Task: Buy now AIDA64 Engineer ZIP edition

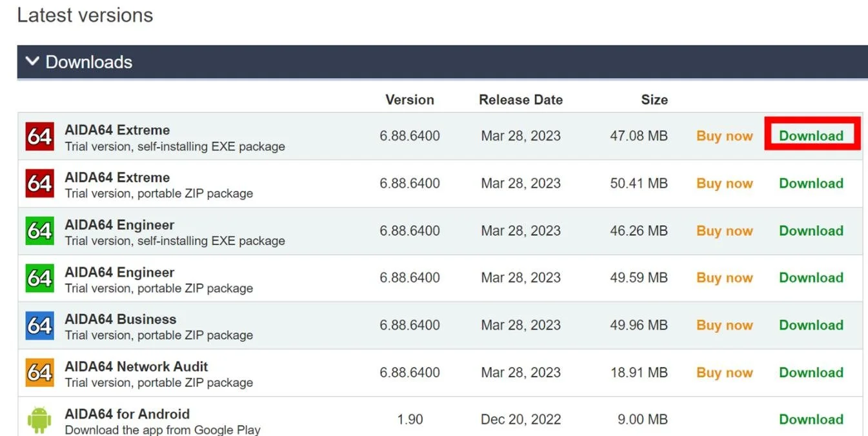Action: point(724,278)
